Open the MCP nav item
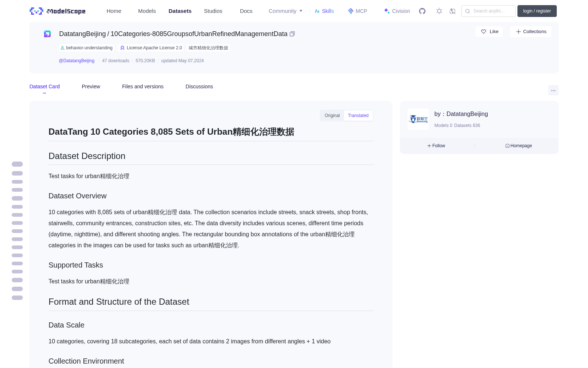This screenshot has width=588, height=368. click(x=358, y=11)
